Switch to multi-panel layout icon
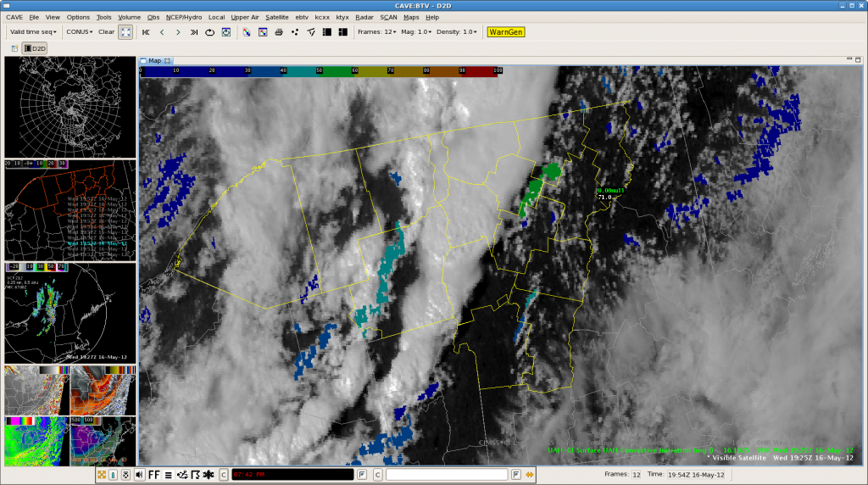 [343, 32]
